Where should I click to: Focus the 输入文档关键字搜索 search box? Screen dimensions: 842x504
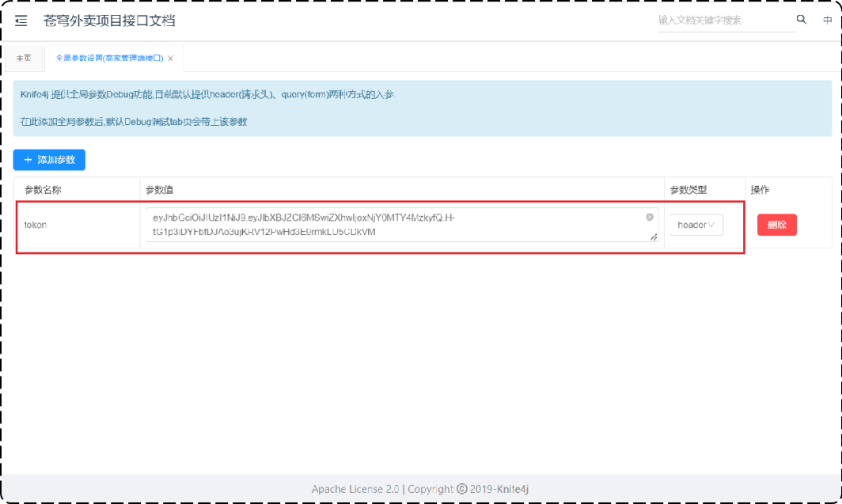pyautogui.click(x=726, y=21)
